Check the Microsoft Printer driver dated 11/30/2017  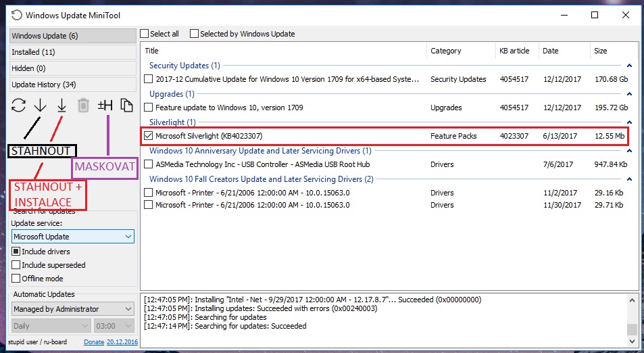tap(148, 205)
